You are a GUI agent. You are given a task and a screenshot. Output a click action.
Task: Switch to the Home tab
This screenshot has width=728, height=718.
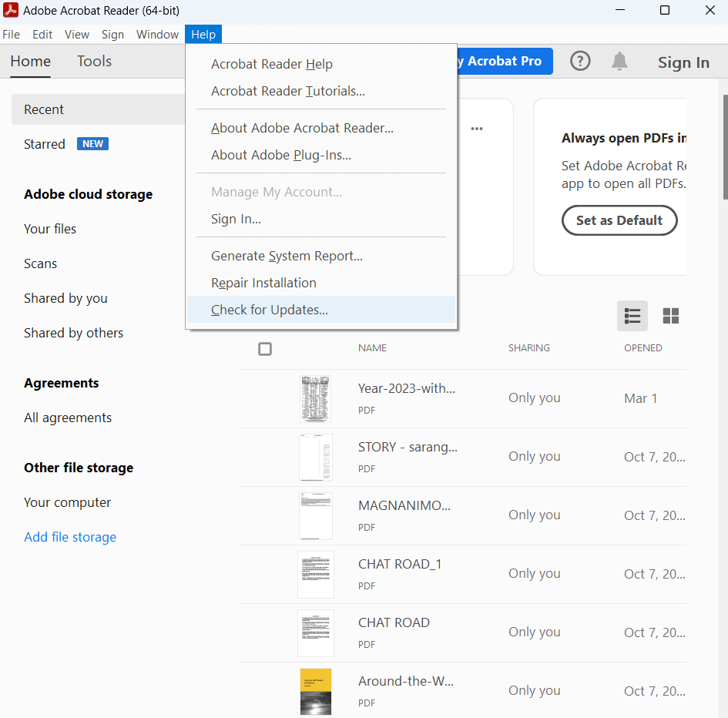(31, 62)
